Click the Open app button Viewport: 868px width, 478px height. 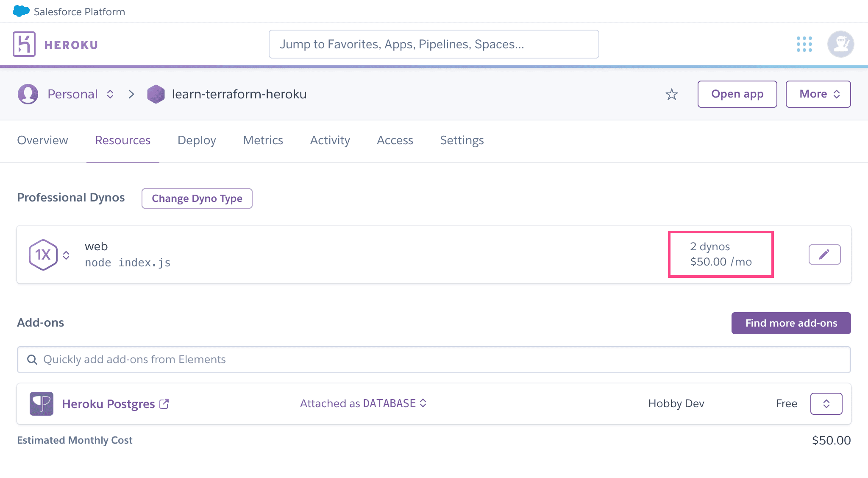coord(737,94)
